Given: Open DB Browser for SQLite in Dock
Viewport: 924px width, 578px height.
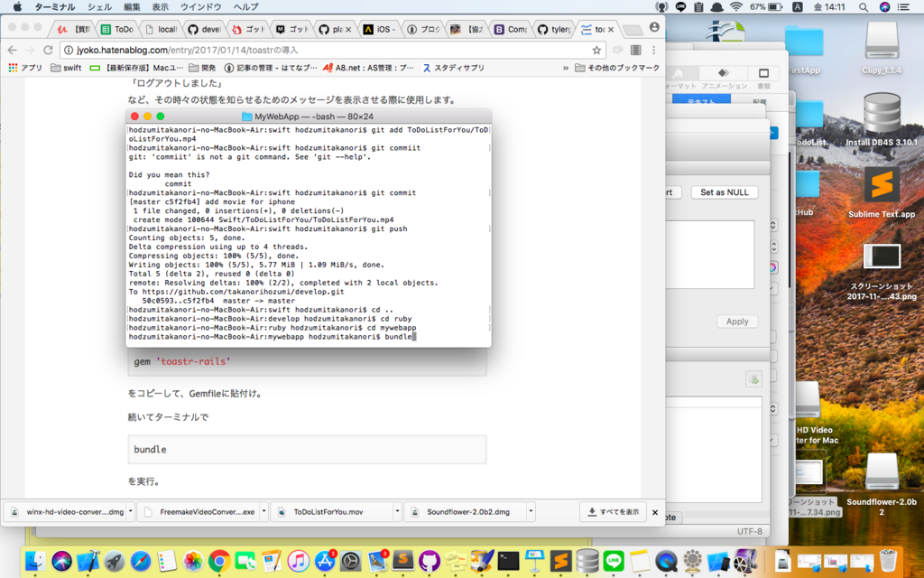Looking at the screenshot, I should pyautogui.click(x=587, y=561).
